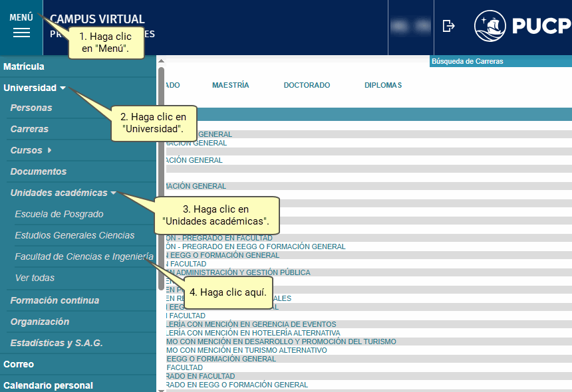Click the PUCP ship logo

click(490, 26)
